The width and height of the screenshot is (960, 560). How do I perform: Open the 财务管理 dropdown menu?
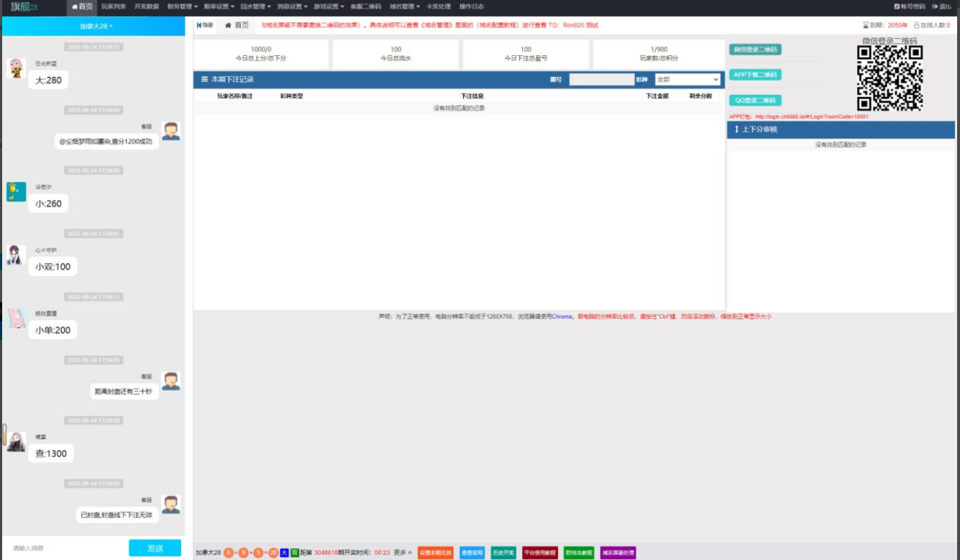coord(182,6)
